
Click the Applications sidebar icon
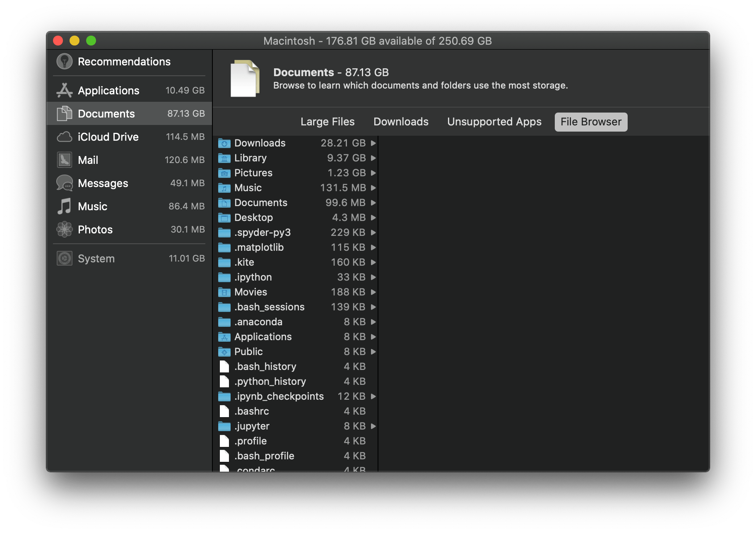click(64, 90)
